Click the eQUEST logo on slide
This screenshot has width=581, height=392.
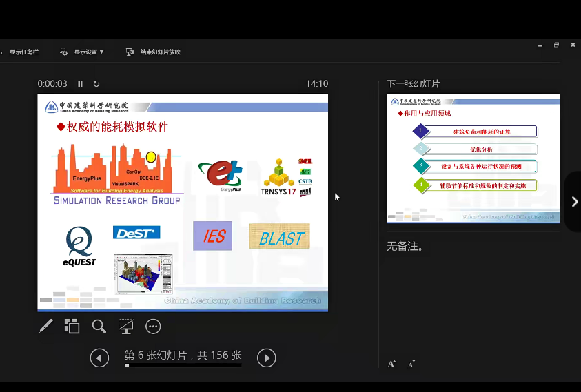click(x=79, y=246)
